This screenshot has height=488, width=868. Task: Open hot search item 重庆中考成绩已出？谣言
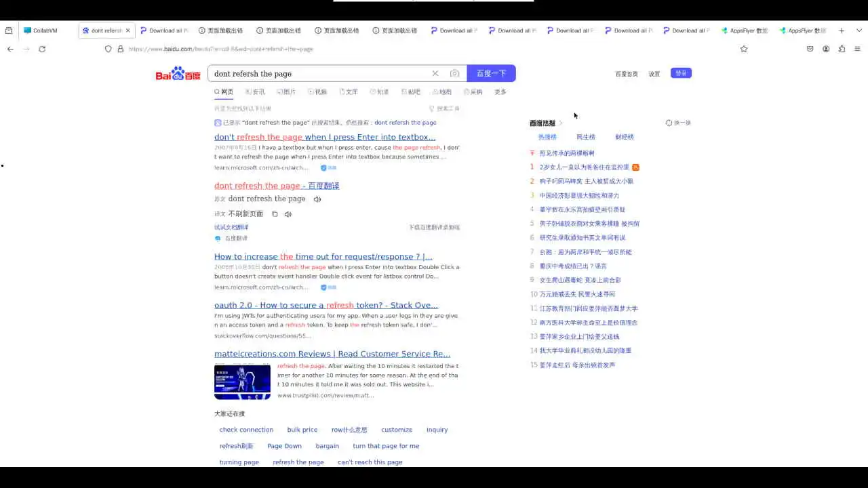coord(574,266)
